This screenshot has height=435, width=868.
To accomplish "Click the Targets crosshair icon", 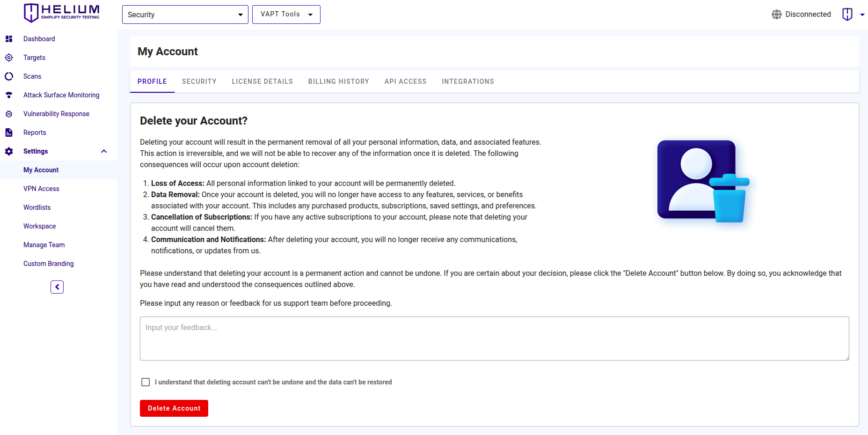I will (x=9, y=58).
